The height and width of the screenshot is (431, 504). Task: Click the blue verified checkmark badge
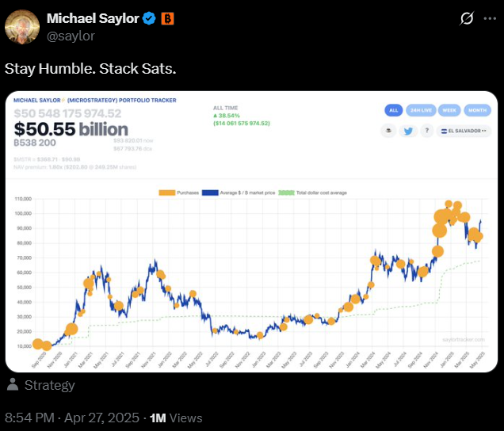pyautogui.click(x=149, y=19)
